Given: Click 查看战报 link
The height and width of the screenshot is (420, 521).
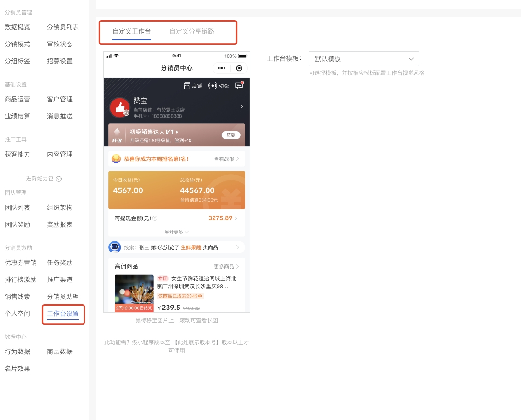Looking at the screenshot, I should [x=227, y=159].
